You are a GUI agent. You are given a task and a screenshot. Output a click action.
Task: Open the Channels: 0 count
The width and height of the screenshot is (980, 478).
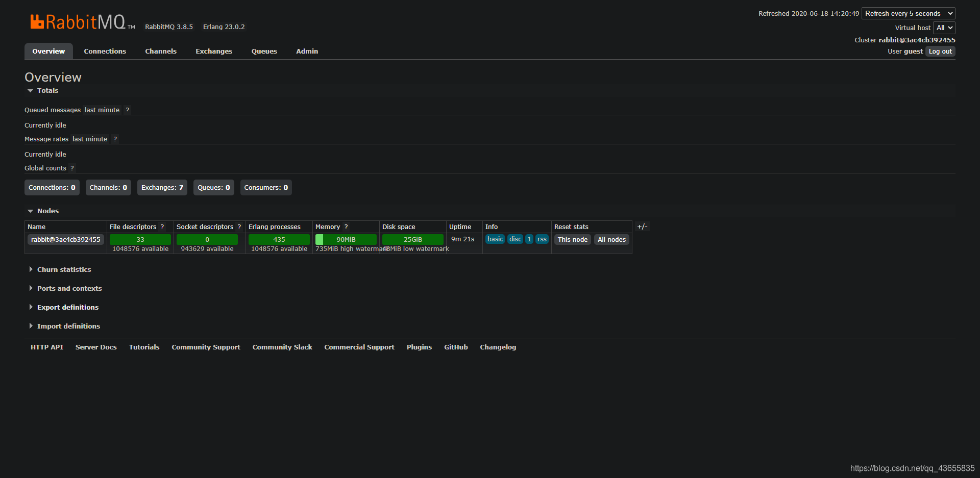pyautogui.click(x=108, y=187)
